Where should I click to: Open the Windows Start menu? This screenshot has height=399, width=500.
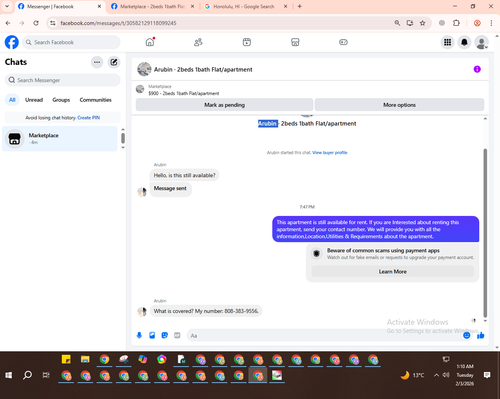pyautogui.click(x=9, y=375)
